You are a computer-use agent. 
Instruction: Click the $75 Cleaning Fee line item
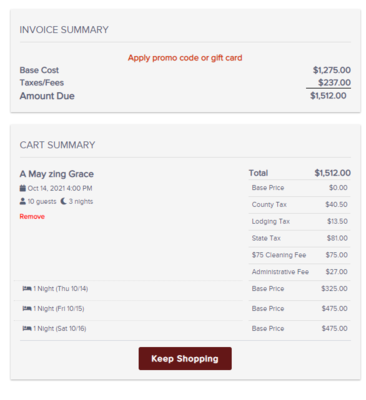coord(299,255)
